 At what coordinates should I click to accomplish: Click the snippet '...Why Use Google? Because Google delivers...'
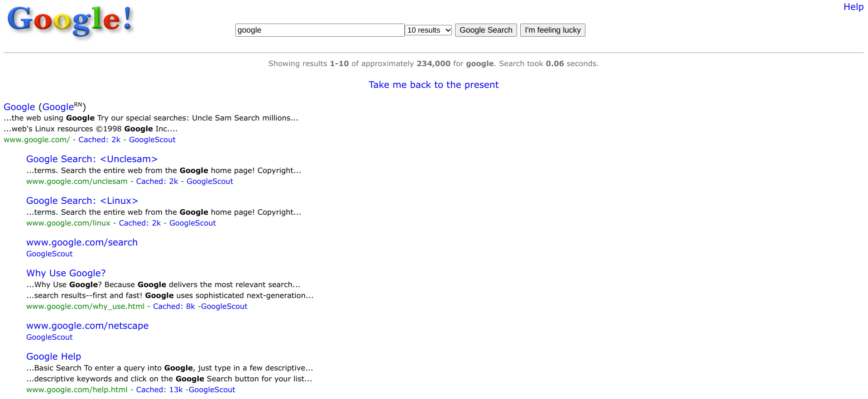click(x=163, y=285)
